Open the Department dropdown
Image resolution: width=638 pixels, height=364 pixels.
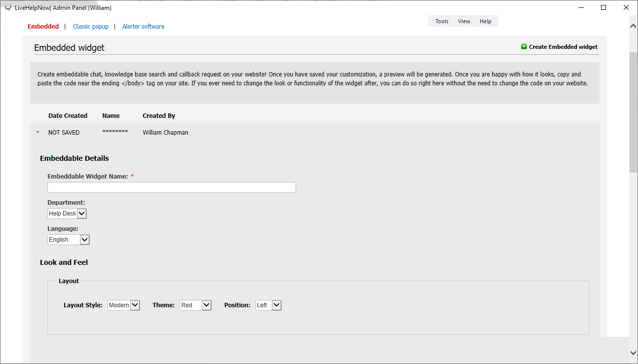pyautogui.click(x=67, y=214)
